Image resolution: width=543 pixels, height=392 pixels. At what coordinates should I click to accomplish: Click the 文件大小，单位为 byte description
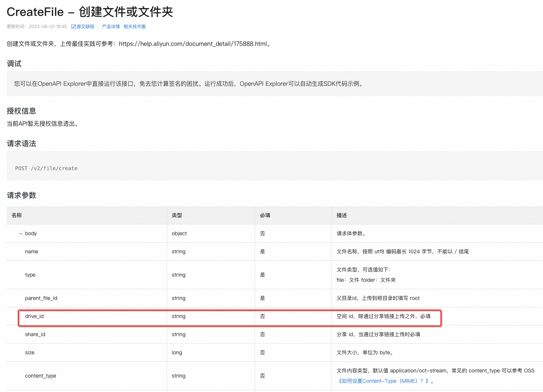click(x=365, y=352)
